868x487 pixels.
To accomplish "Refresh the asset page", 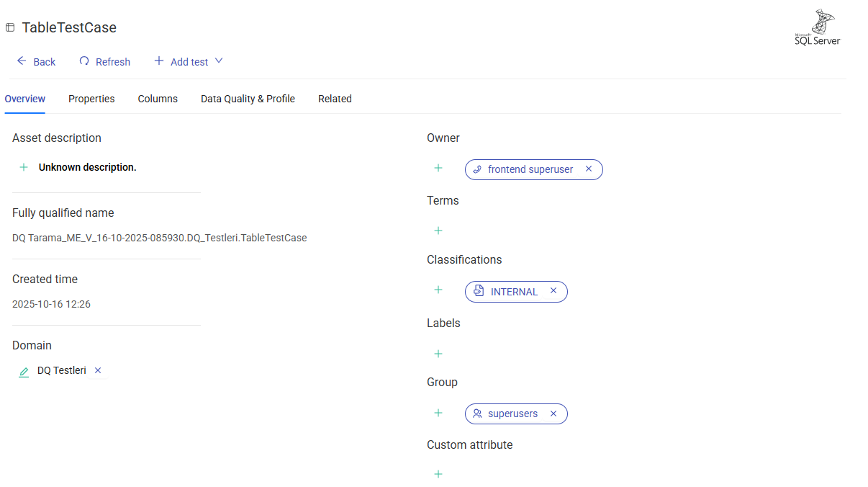I will (105, 62).
